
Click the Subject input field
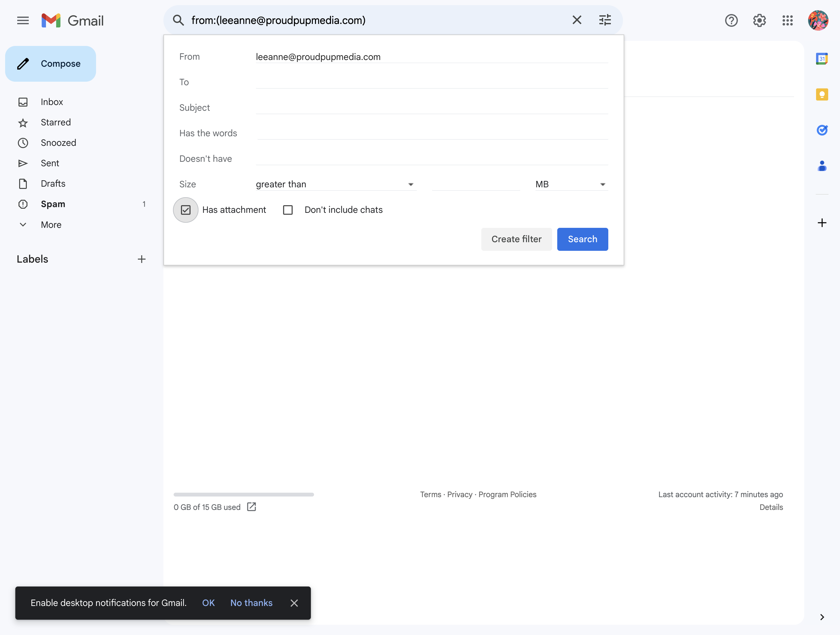(432, 108)
